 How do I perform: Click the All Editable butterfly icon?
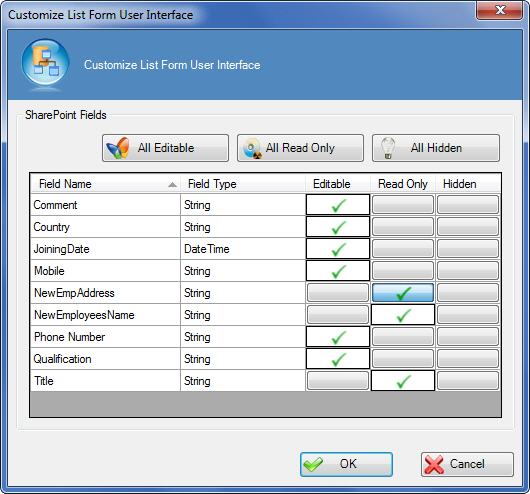pos(118,148)
